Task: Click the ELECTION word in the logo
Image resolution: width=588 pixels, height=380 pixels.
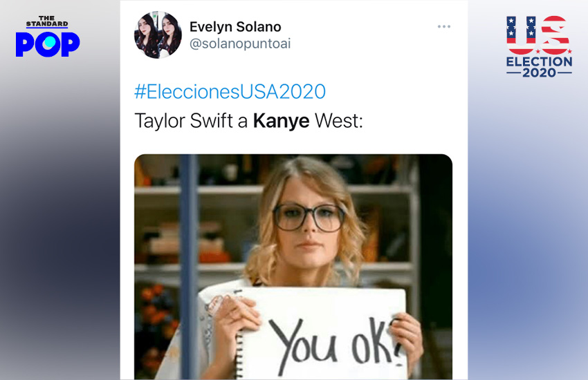Action: click(x=540, y=61)
